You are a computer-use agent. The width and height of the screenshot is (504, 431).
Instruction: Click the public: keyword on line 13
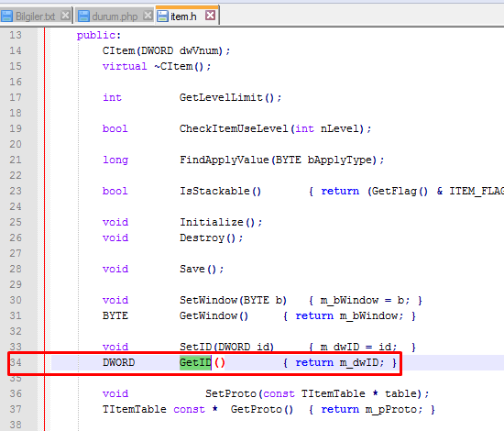tap(99, 35)
